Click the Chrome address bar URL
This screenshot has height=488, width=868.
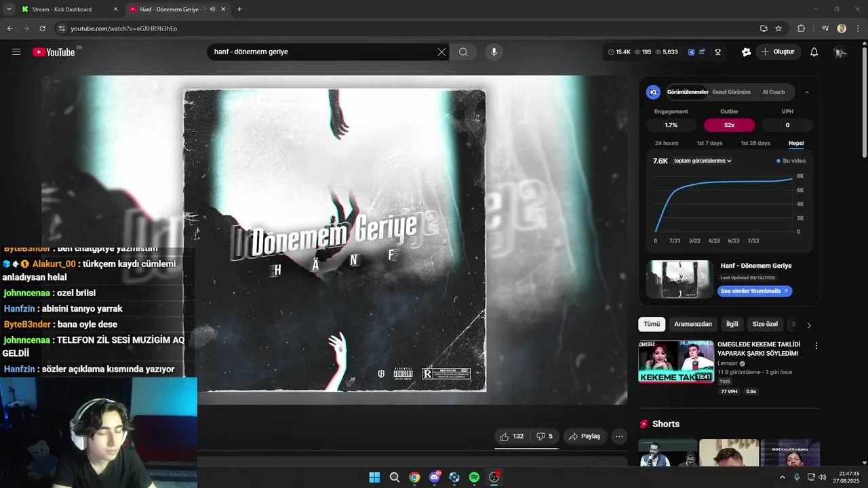(123, 28)
